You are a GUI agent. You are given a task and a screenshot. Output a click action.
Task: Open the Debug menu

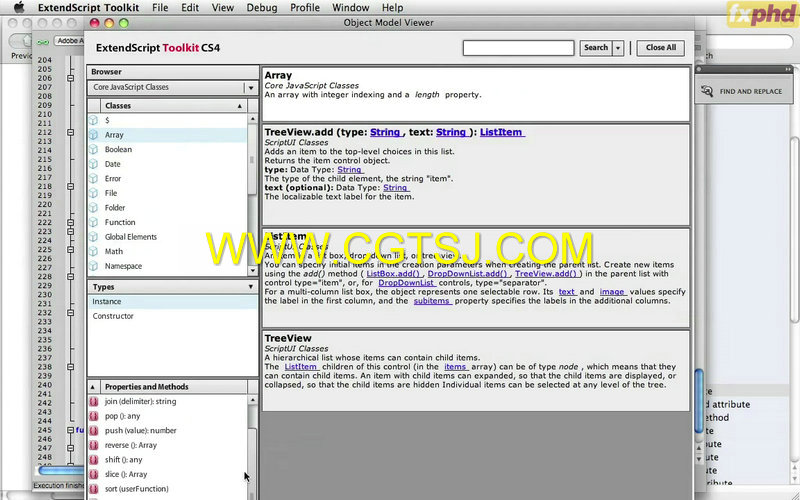(262, 8)
